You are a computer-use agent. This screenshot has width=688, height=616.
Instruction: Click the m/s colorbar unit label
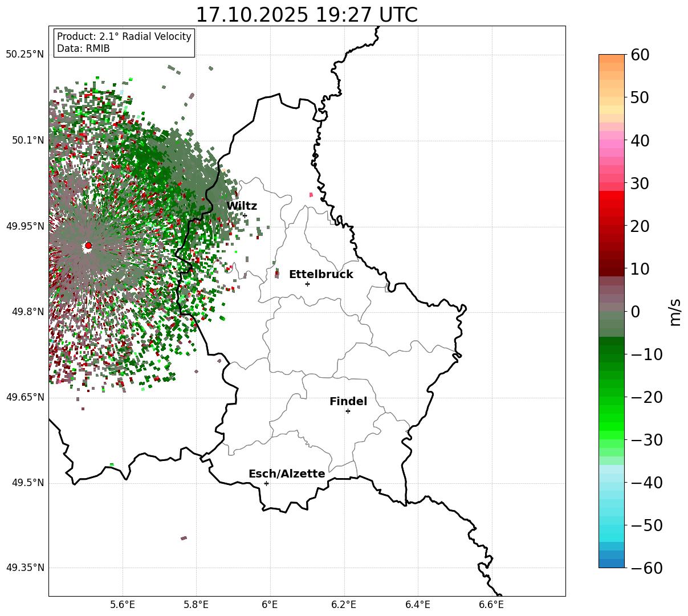point(675,312)
